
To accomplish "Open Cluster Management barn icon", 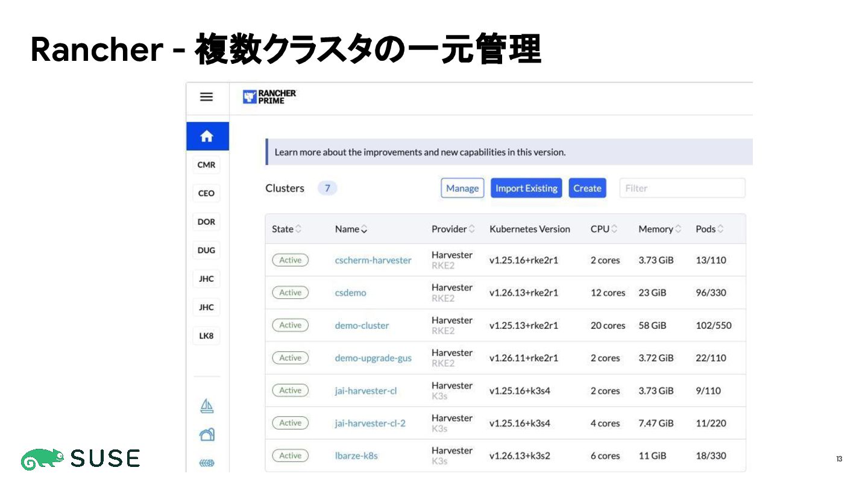I will pyautogui.click(x=207, y=434).
